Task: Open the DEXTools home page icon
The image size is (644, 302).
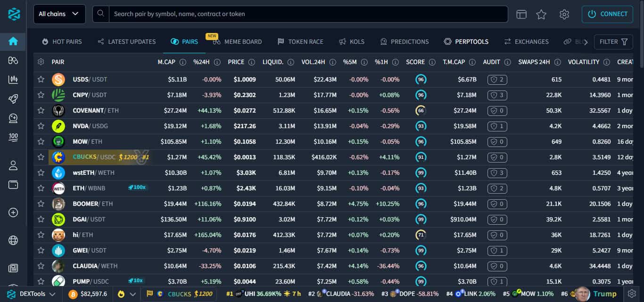Action: (13, 41)
